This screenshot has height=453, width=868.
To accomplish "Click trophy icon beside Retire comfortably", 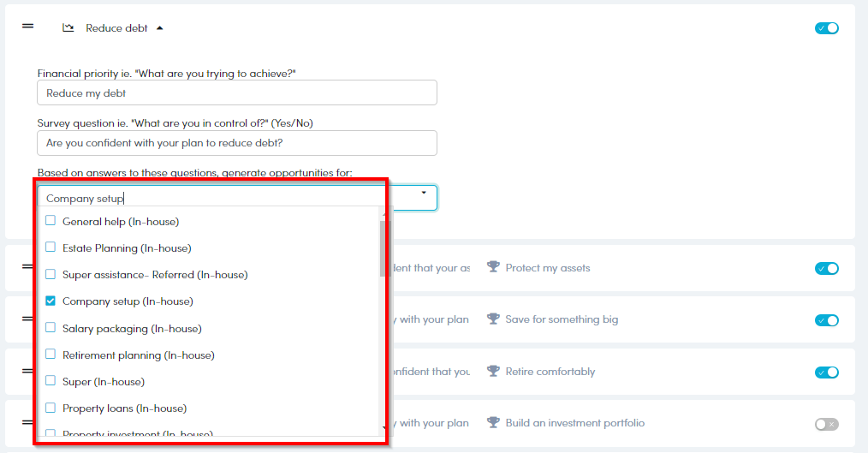I will (493, 372).
